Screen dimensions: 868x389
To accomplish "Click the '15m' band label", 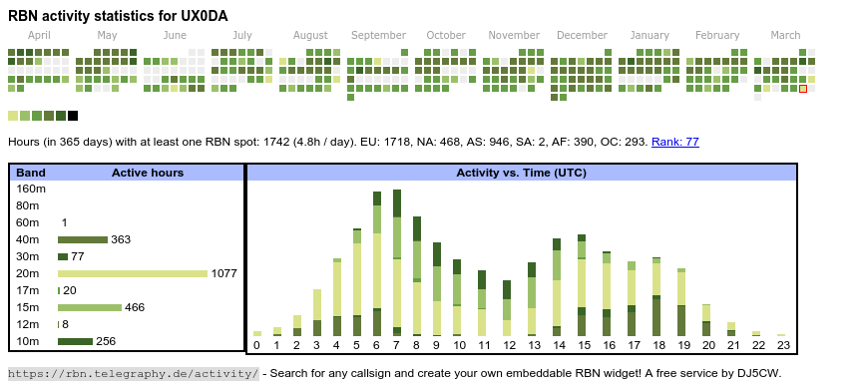I will [x=28, y=307].
